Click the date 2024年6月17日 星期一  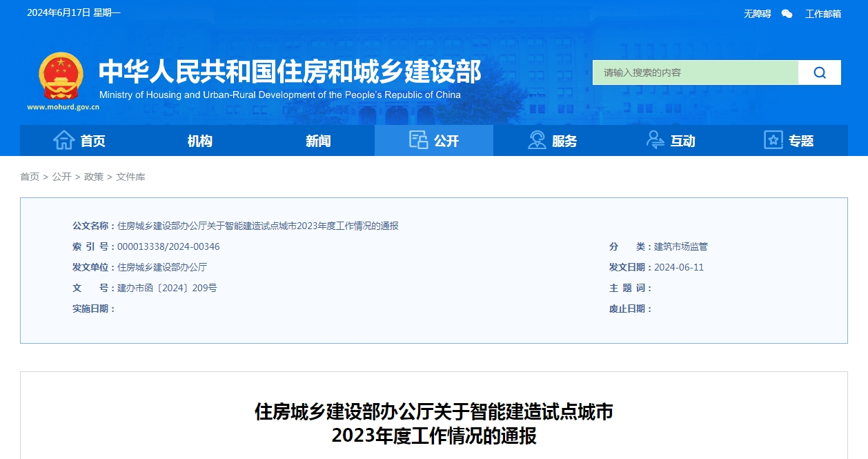coord(74,13)
